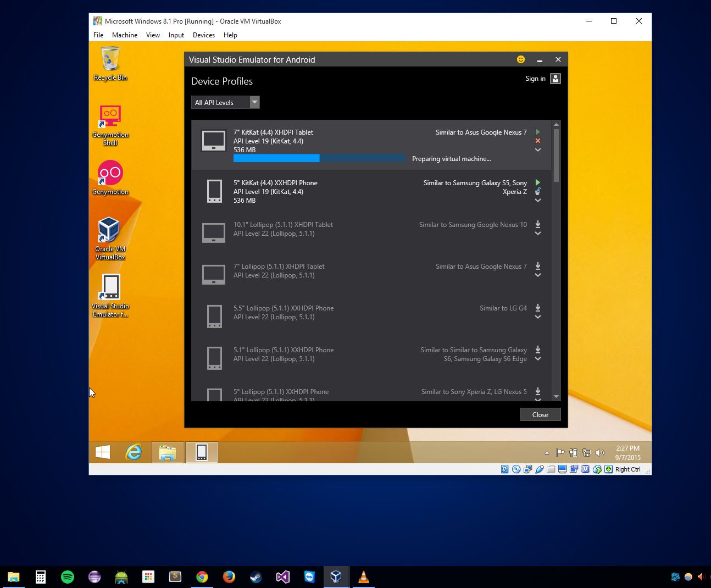Screen dimensions: 711x588
Task: Open Spotify from host taskbar
Action: coord(68,577)
